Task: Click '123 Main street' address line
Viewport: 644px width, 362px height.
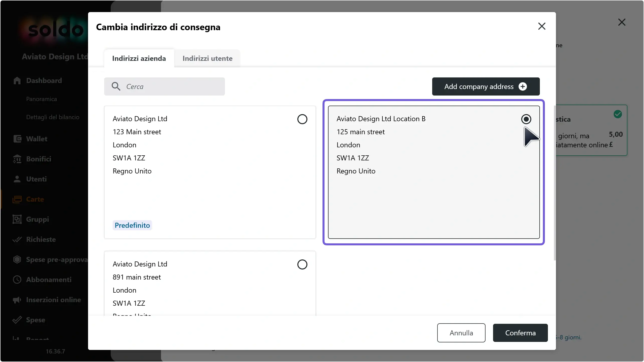Action: (137, 132)
